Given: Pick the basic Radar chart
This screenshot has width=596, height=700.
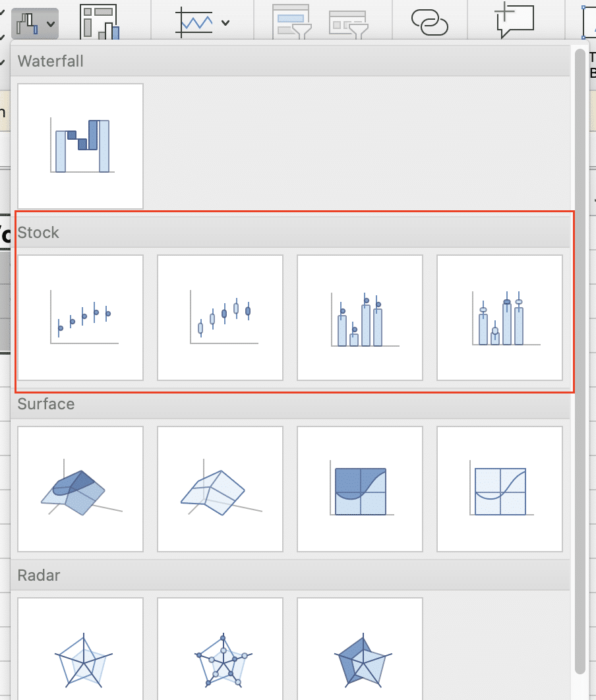Looking at the screenshot, I should tap(80, 649).
